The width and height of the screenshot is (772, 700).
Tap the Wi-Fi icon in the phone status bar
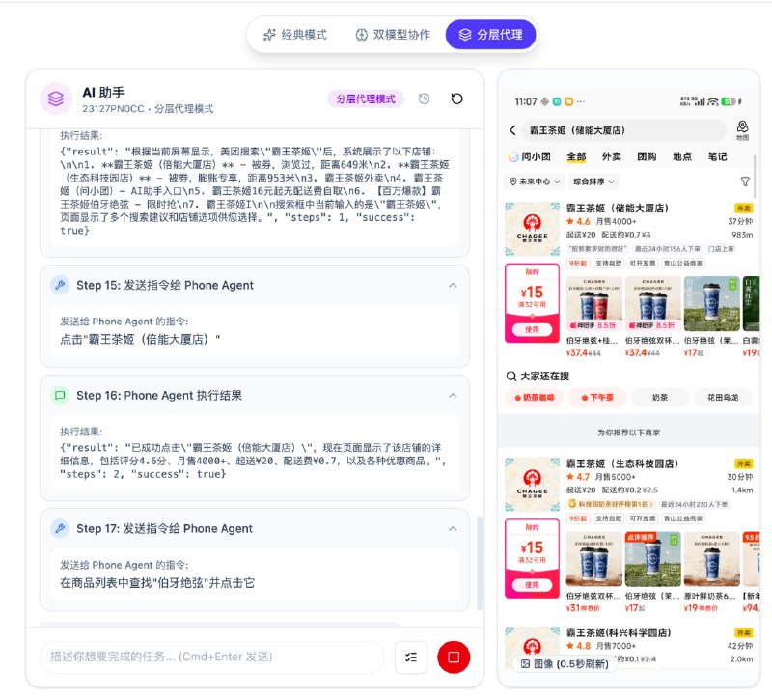pyautogui.click(x=713, y=101)
